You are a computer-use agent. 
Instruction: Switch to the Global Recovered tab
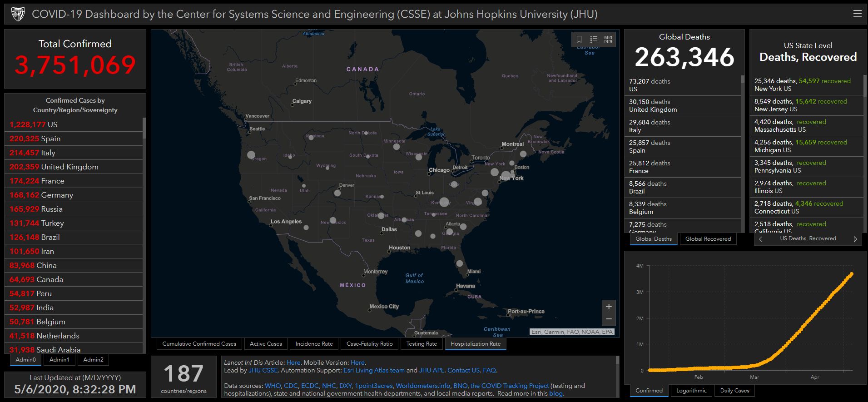[708, 239]
